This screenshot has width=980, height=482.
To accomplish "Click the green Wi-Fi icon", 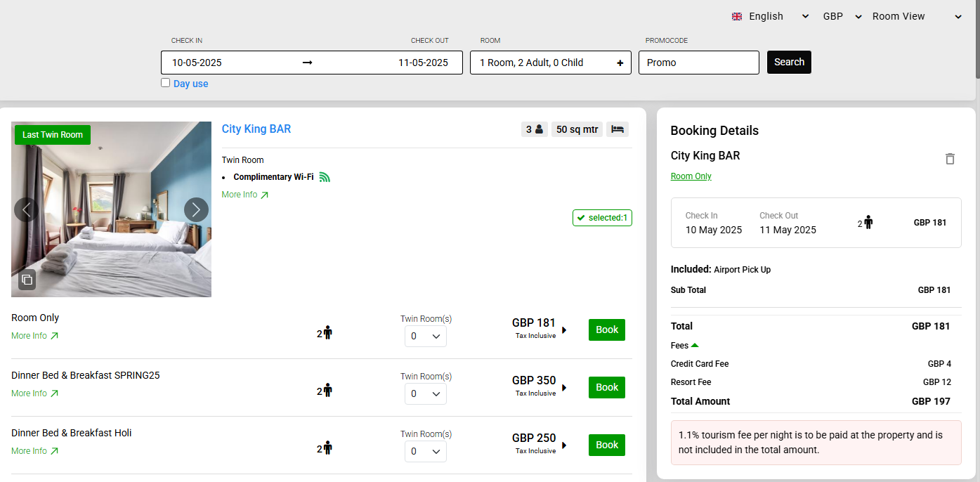I will pos(325,177).
